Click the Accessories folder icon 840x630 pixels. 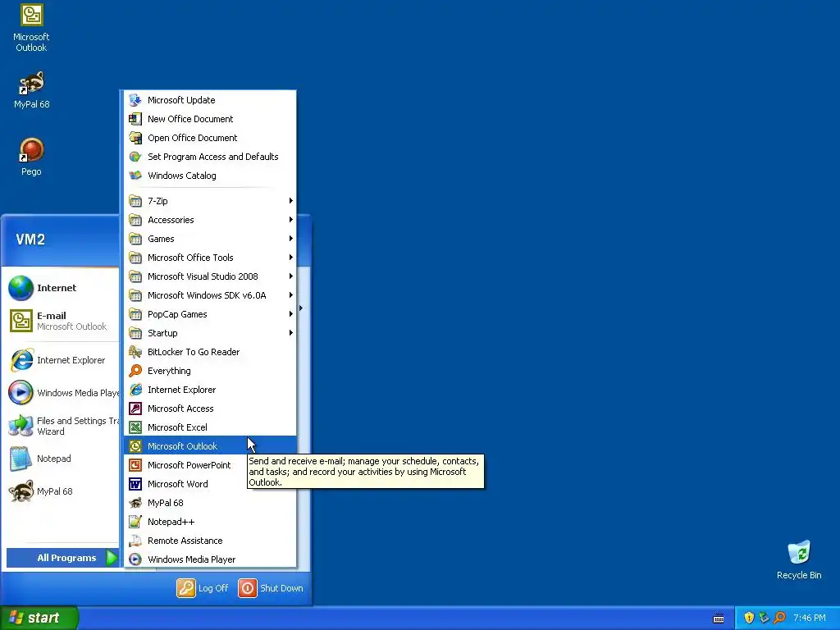pos(135,220)
